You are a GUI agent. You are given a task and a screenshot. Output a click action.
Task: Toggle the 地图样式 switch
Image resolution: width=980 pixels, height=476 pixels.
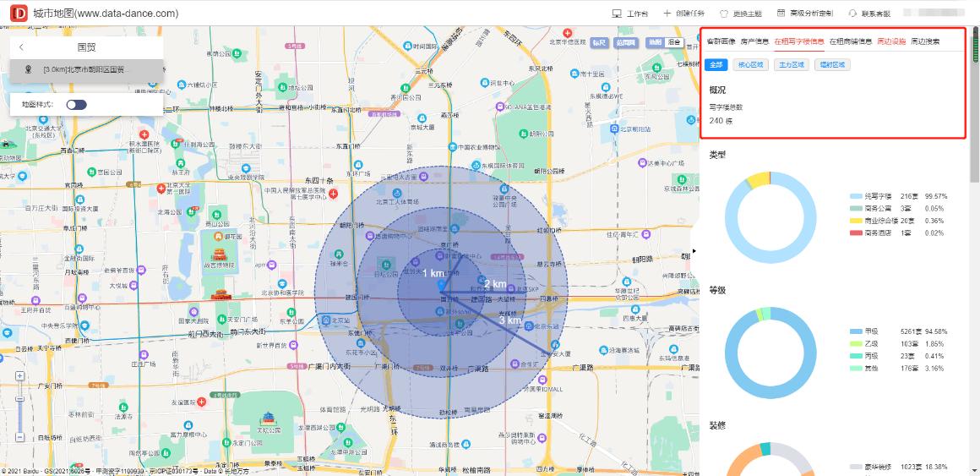(x=76, y=105)
